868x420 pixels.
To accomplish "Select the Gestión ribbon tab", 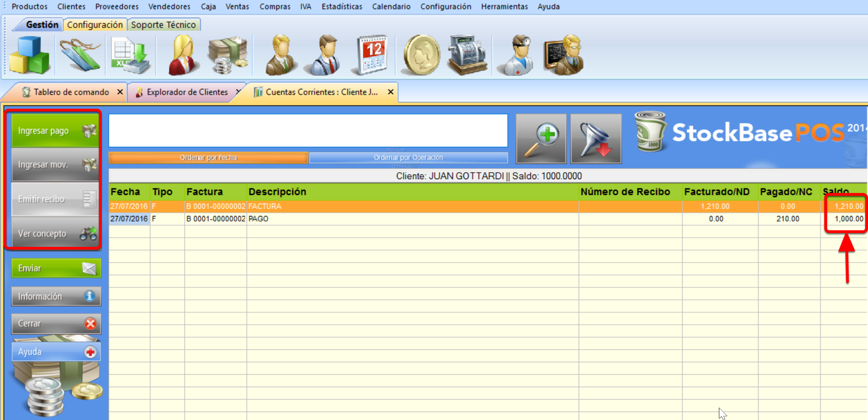I will (x=42, y=24).
